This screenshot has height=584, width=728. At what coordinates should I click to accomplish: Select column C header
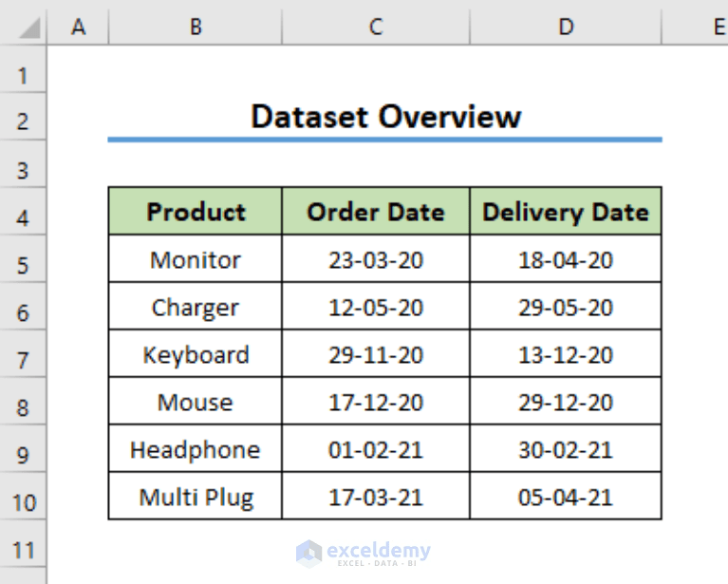376,27
